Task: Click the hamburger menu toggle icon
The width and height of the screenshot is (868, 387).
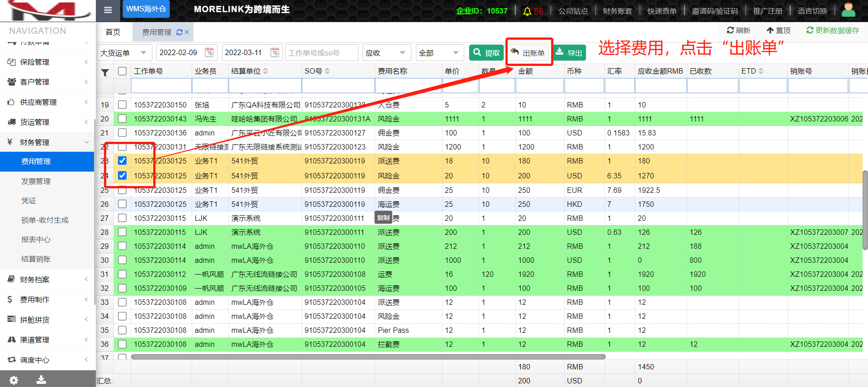Action: 108,10
